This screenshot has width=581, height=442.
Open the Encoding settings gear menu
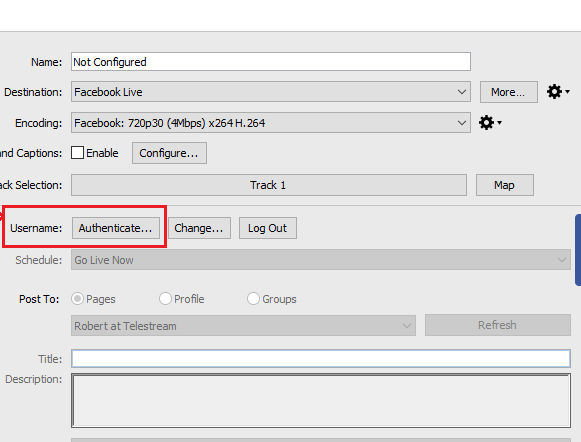[x=490, y=122]
